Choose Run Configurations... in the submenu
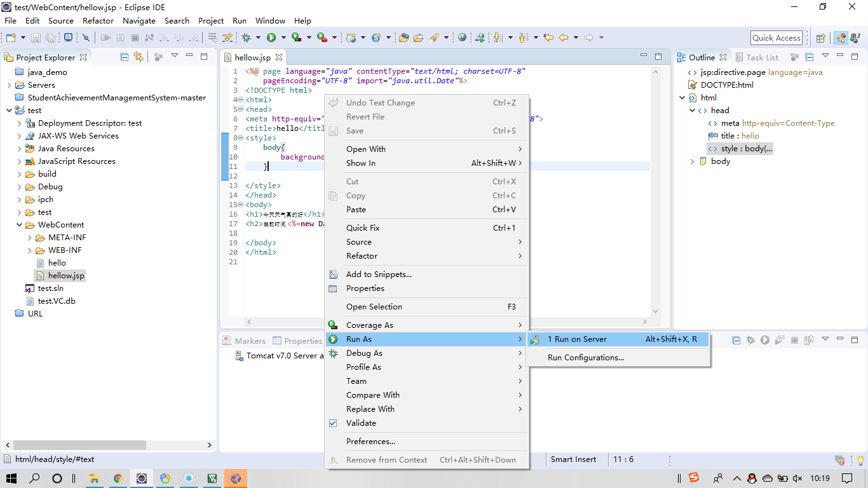Viewport: 868px width, 488px height. [585, 358]
